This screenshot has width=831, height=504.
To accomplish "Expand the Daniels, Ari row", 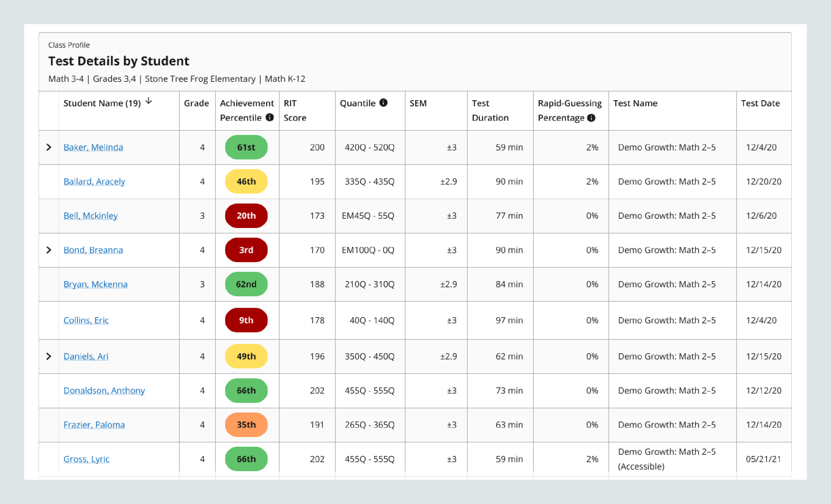I will (x=49, y=356).
